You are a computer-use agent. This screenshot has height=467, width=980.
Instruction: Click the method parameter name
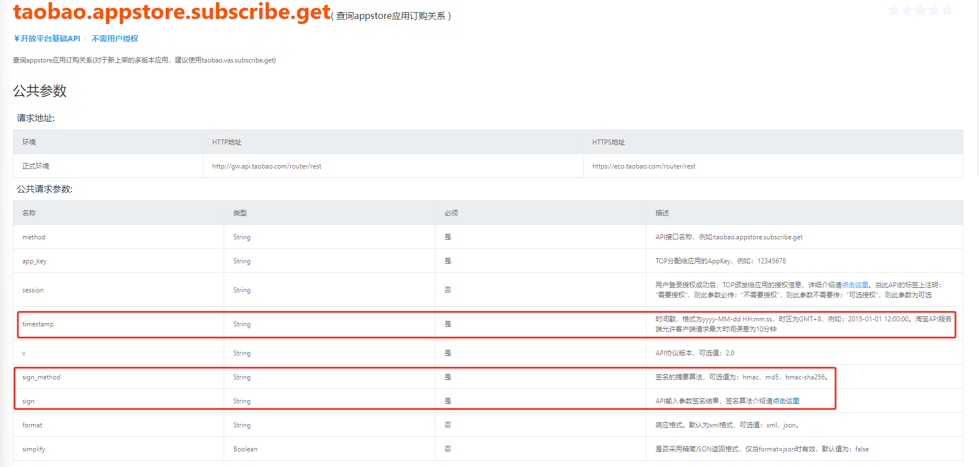coord(34,237)
